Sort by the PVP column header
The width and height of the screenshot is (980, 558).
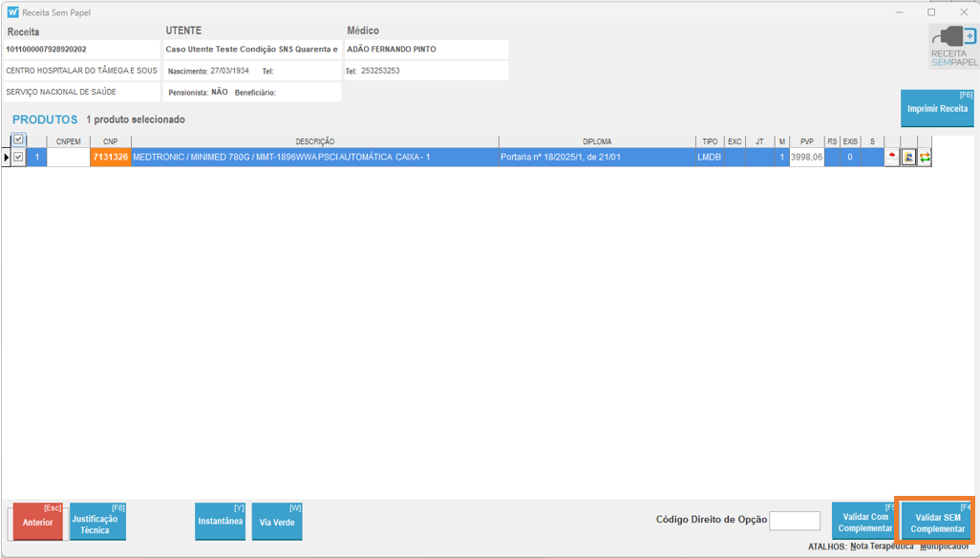[x=807, y=141]
